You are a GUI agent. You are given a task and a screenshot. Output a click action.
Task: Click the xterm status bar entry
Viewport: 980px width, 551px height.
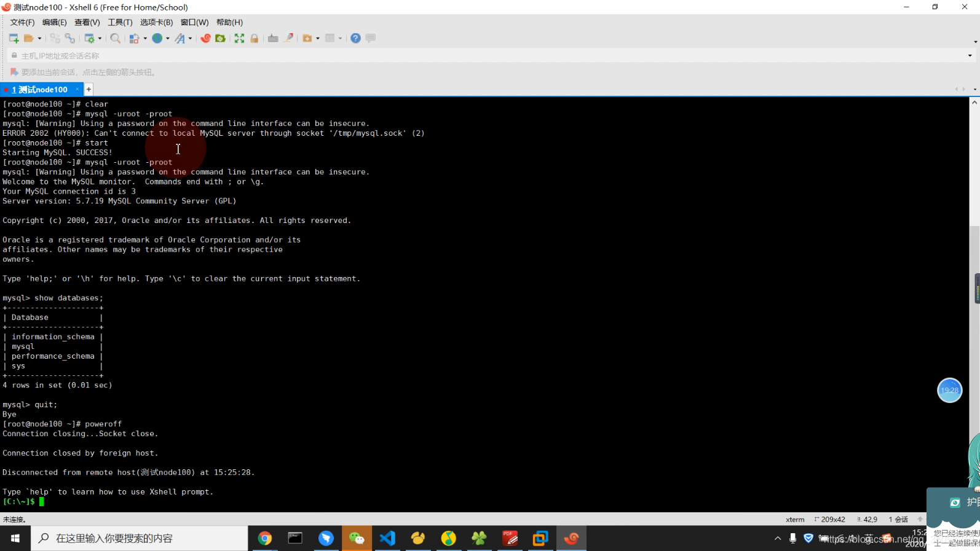[x=794, y=520]
